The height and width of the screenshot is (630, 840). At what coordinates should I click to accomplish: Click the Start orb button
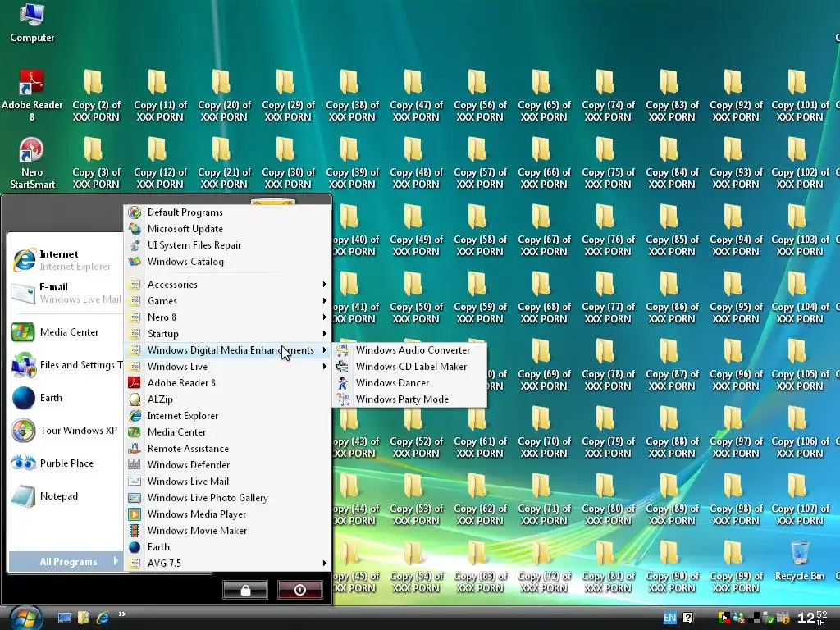(x=25, y=619)
